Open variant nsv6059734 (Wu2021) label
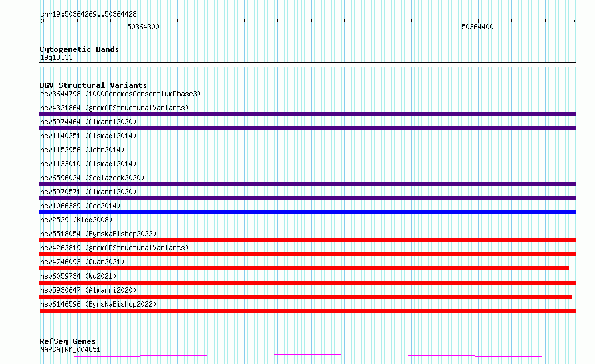This screenshot has width=595, height=364. coord(78,276)
